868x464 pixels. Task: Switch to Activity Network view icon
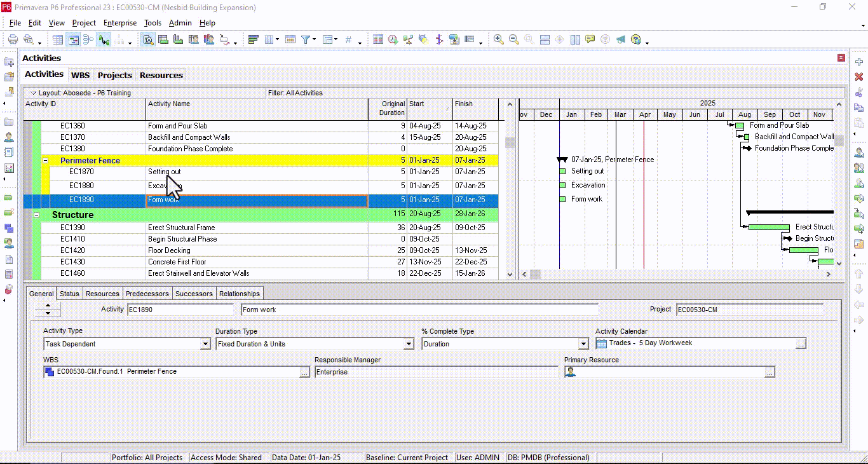click(88, 39)
